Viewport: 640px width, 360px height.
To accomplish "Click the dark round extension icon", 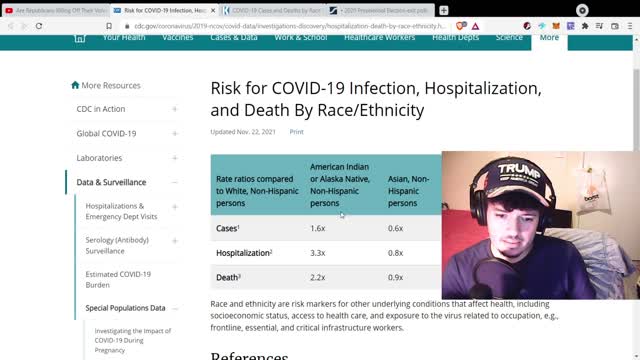I will (527, 26).
